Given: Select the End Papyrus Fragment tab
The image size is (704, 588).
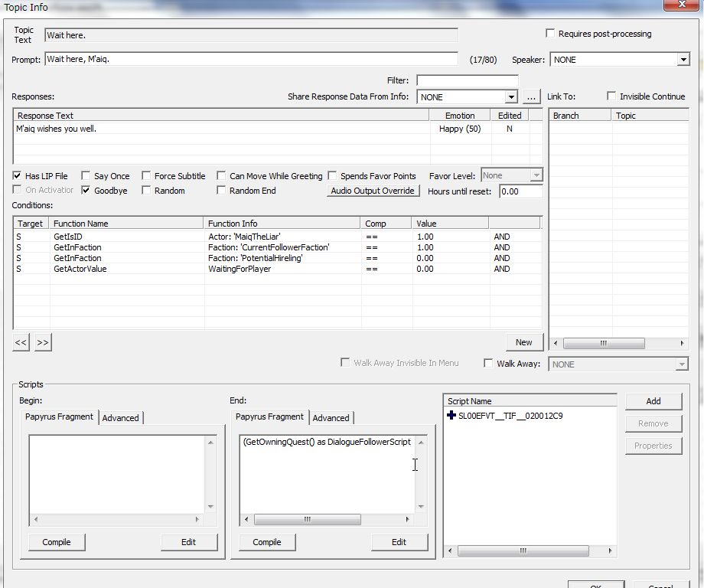Looking at the screenshot, I should [269, 416].
